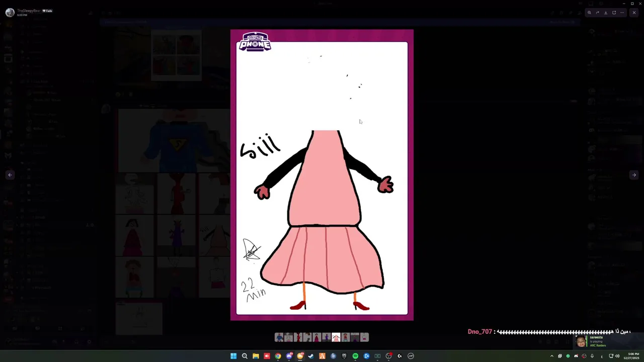This screenshot has width=644, height=362.
Task: Click TheSleepyBear's avatar at top left
Action: [x=10, y=13]
